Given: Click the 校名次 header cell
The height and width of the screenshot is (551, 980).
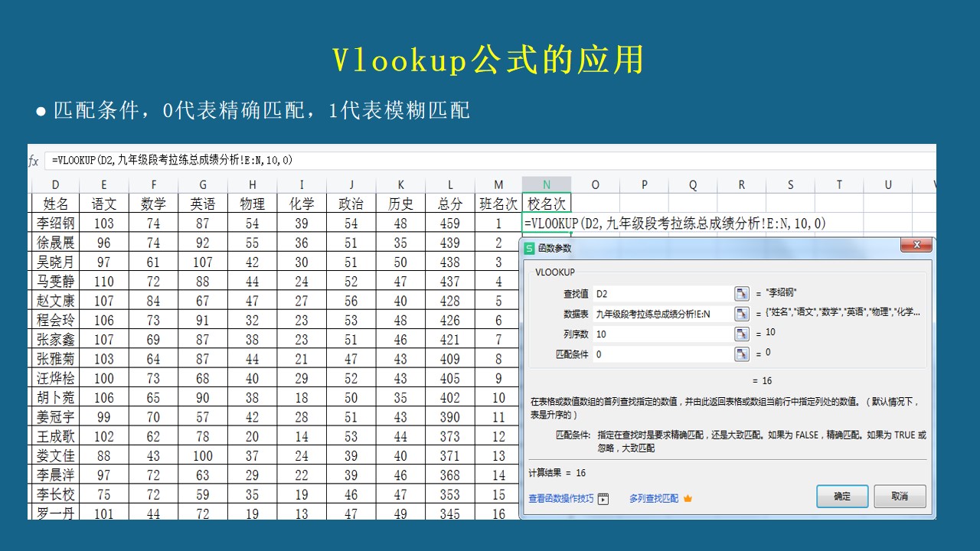Looking at the screenshot, I should (x=547, y=204).
